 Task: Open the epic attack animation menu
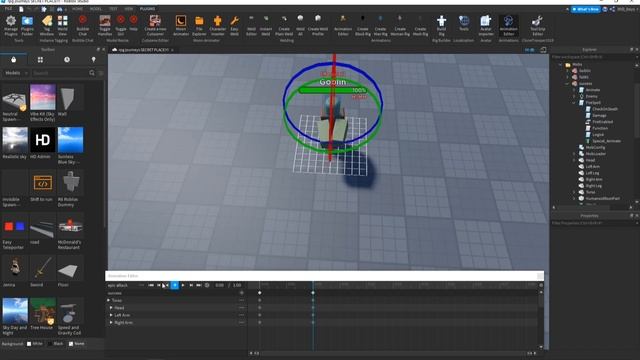141,285
